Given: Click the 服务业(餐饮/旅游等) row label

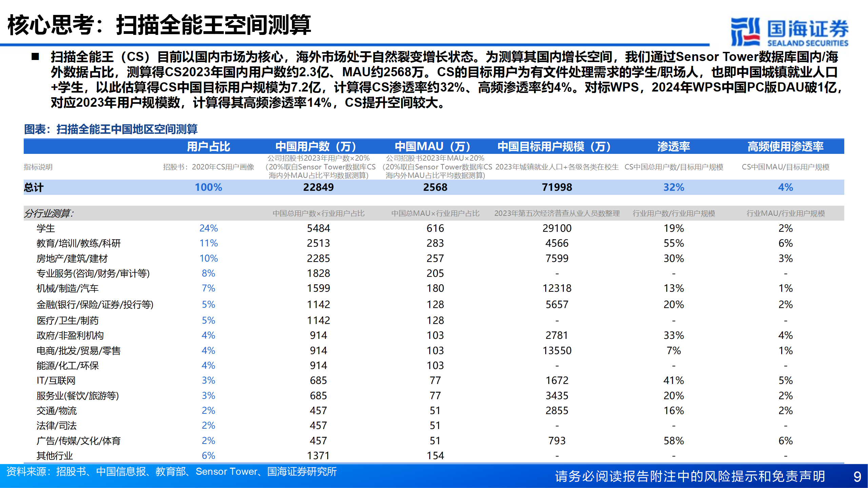Looking at the screenshot, I should pyautogui.click(x=78, y=396).
